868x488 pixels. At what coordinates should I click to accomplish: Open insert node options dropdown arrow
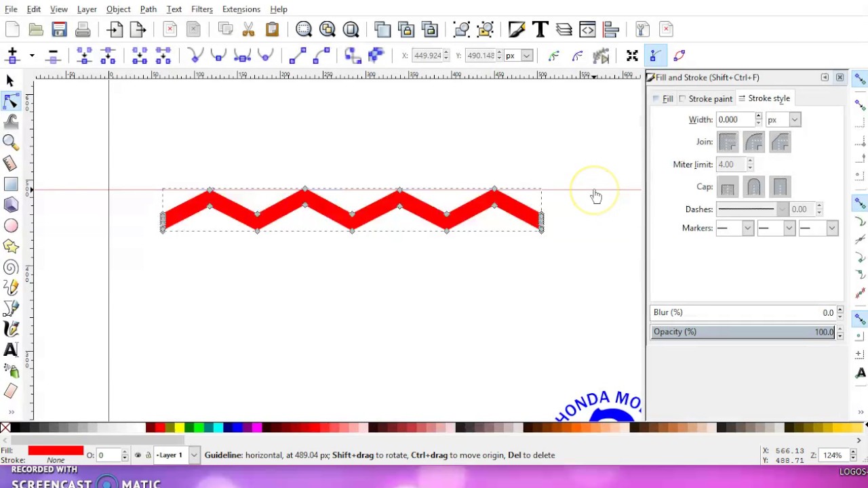(31, 56)
